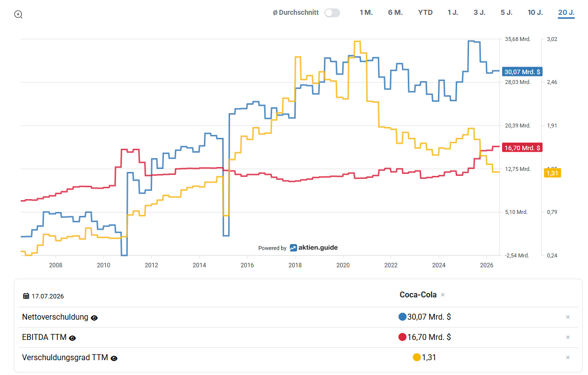Click the 2008 x-axis year label
Image resolution: width=588 pixels, height=375 pixels.
point(55,265)
